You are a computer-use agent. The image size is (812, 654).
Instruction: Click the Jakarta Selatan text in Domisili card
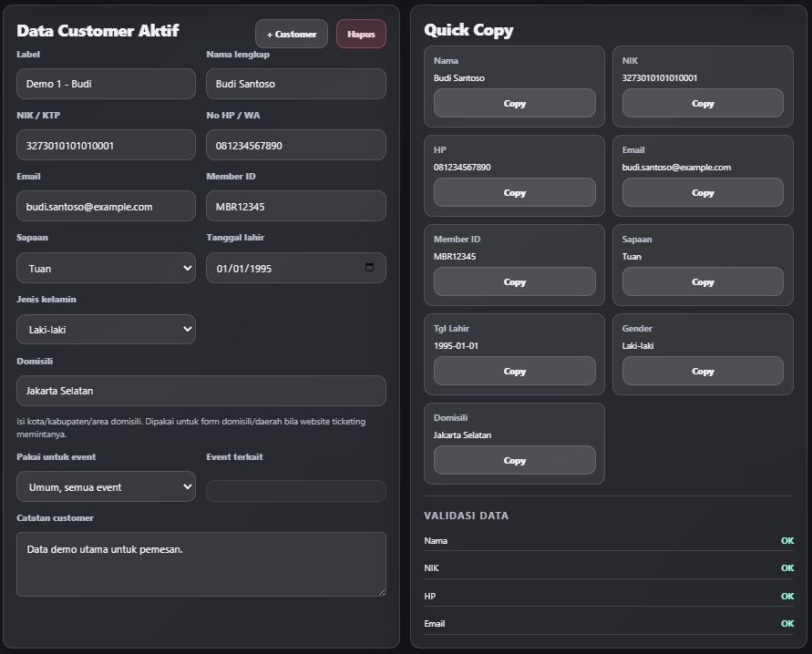pos(462,435)
